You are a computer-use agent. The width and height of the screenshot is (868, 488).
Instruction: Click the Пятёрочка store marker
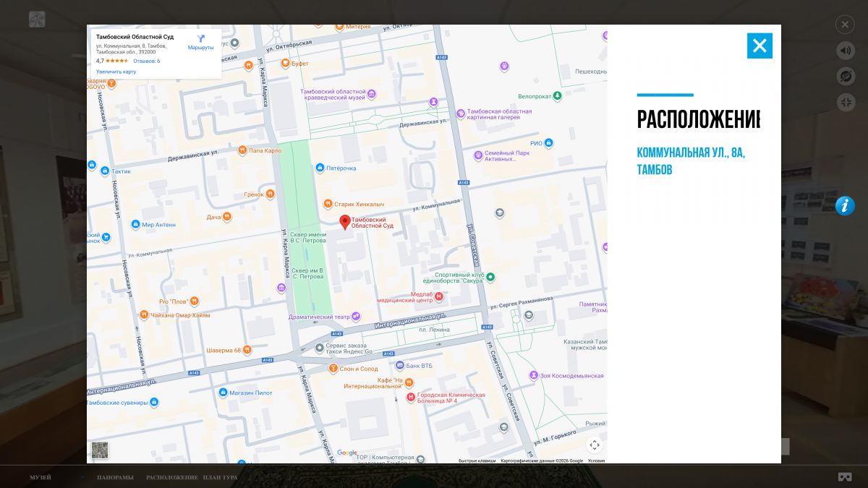[x=320, y=168]
